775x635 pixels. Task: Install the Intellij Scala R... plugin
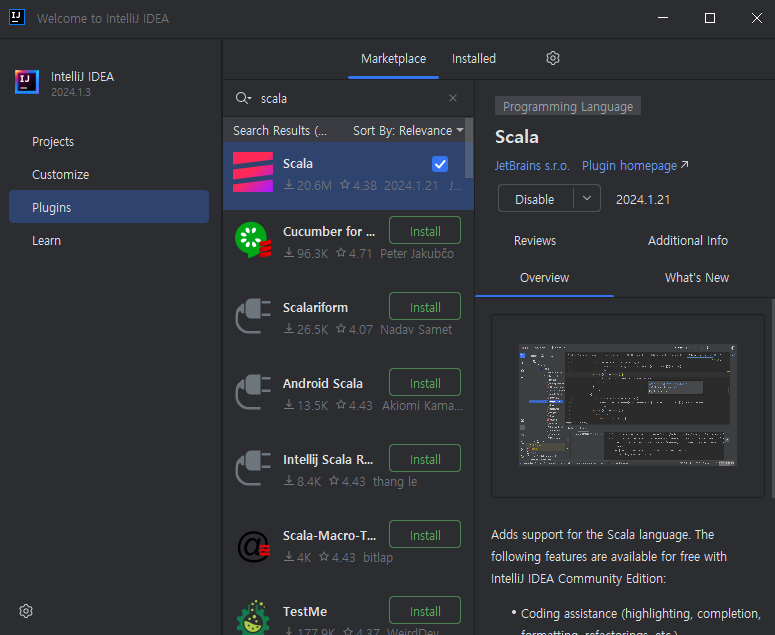point(425,460)
